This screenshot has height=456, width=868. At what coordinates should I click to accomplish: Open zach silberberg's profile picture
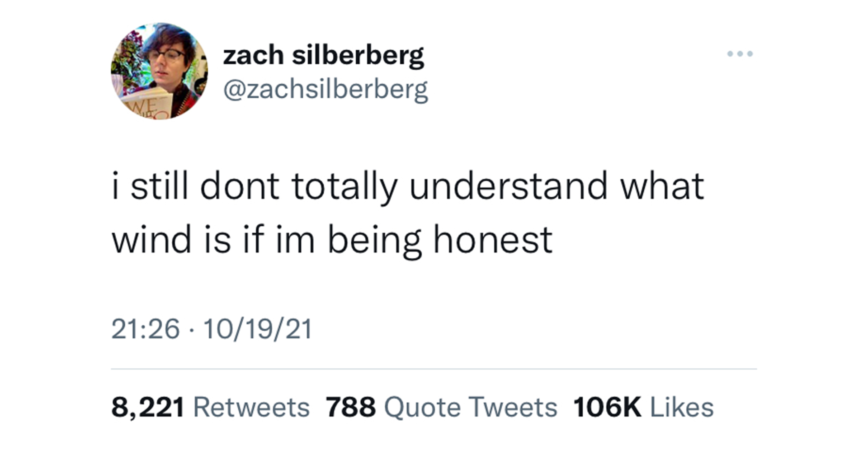pyautogui.click(x=159, y=71)
